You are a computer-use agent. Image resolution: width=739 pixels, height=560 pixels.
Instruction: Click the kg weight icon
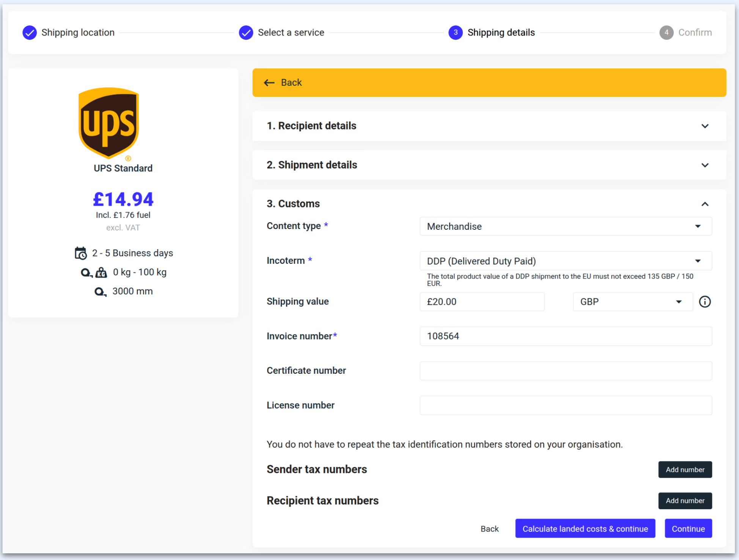pos(101,272)
